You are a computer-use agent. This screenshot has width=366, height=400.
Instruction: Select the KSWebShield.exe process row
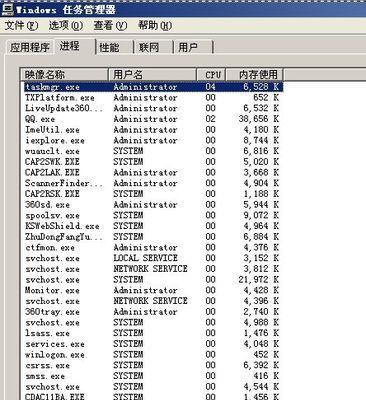(153, 226)
